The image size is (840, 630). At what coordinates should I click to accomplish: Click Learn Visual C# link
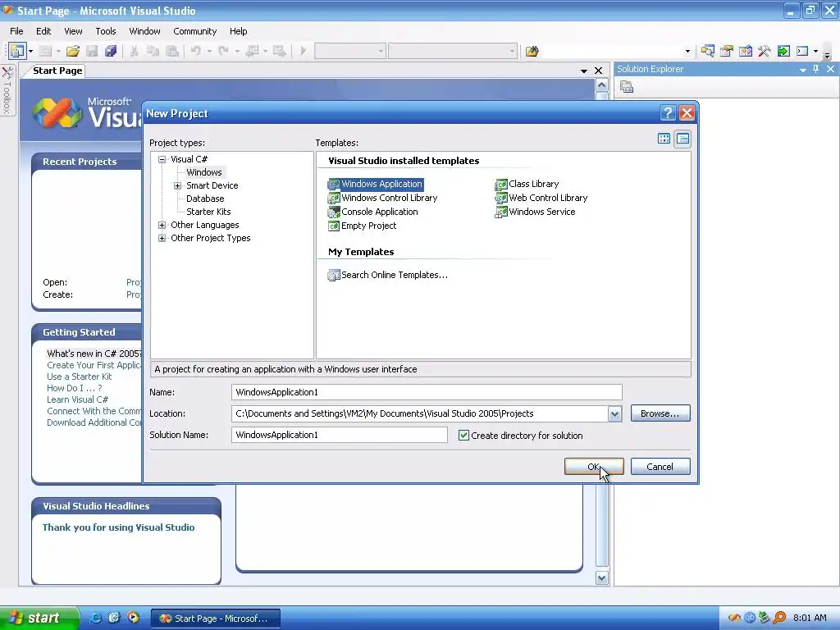[x=77, y=399]
